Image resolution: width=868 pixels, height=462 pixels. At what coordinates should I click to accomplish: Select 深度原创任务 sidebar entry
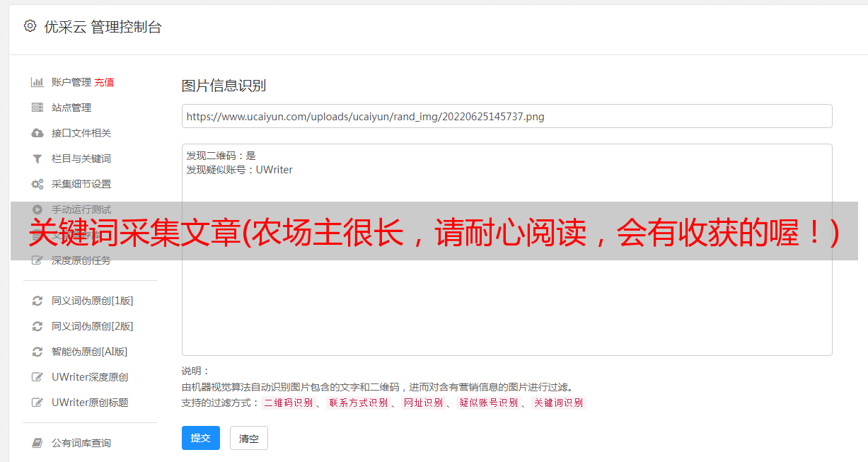(81, 260)
